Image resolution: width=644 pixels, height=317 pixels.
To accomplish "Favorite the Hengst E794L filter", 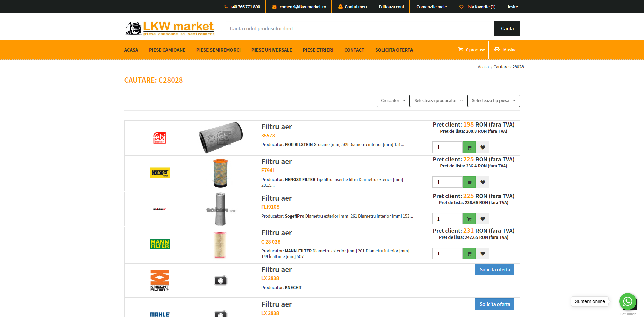I will tap(483, 182).
